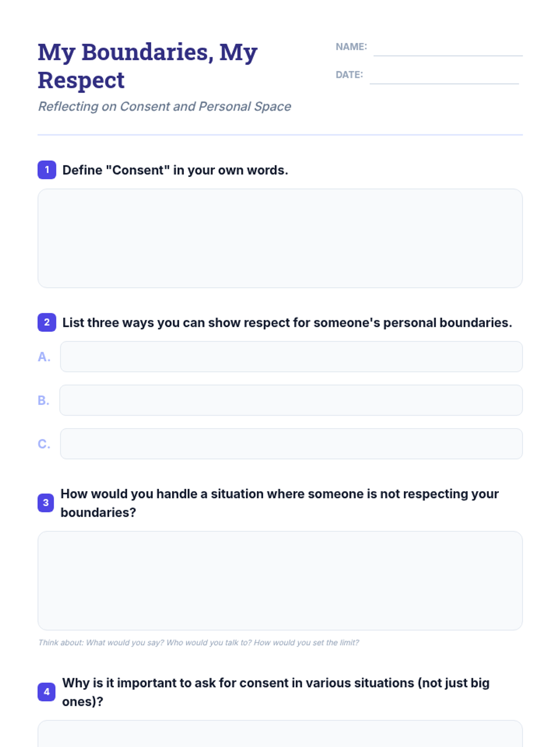Click the number 3 question badge
The height and width of the screenshot is (747, 560).
pos(46,503)
